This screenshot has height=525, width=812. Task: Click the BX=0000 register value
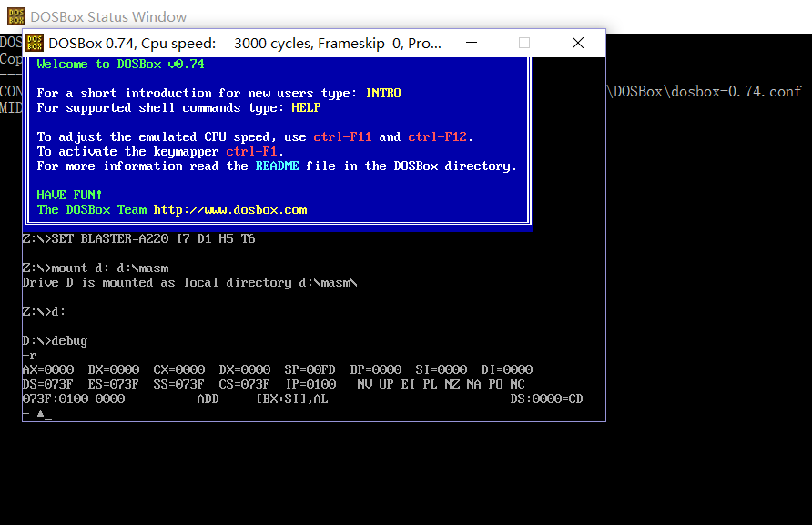pos(114,369)
